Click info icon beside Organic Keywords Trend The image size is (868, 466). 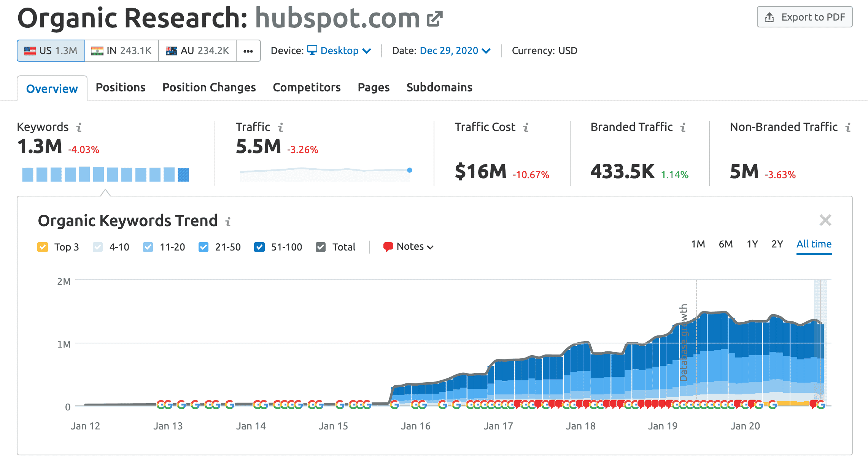(x=228, y=222)
